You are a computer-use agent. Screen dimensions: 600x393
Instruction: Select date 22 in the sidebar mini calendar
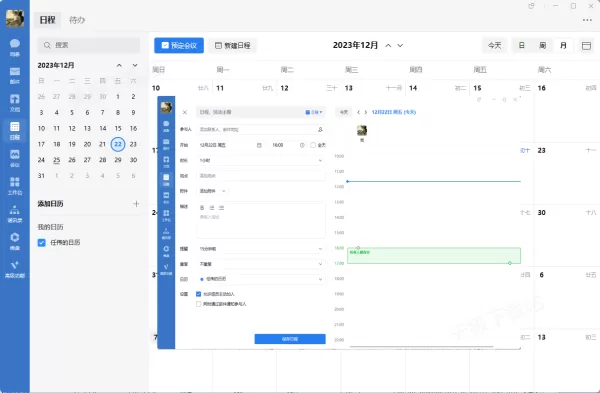click(118, 144)
